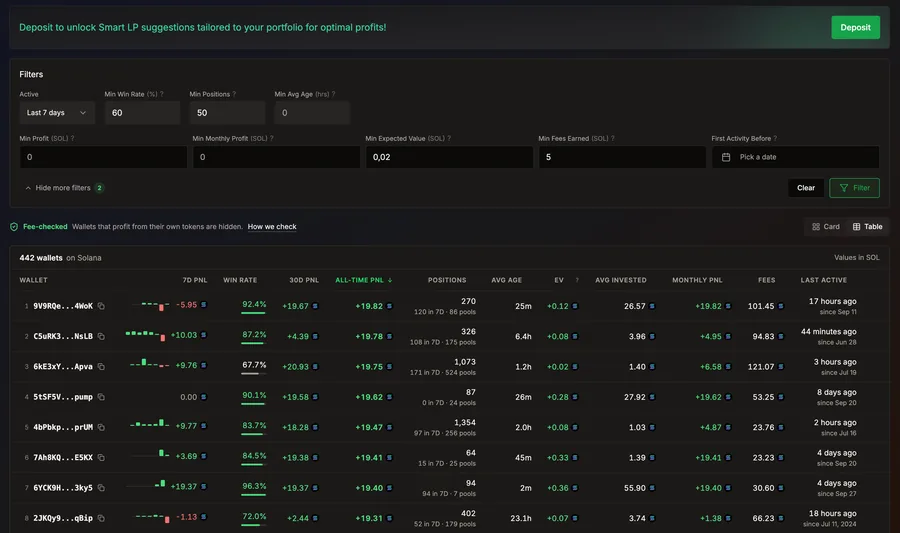Sort by the Fees column
The image size is (900, 533).
tap(766, 280)
